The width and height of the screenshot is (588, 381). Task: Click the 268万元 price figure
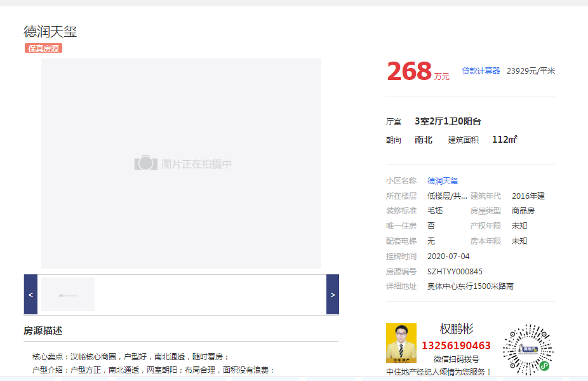click(x=410, y=71)
